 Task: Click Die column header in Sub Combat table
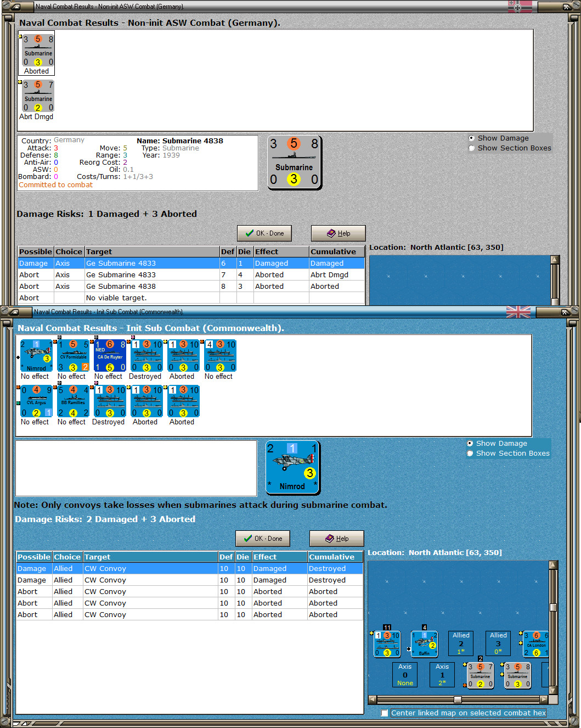click(x=243, y=557)
